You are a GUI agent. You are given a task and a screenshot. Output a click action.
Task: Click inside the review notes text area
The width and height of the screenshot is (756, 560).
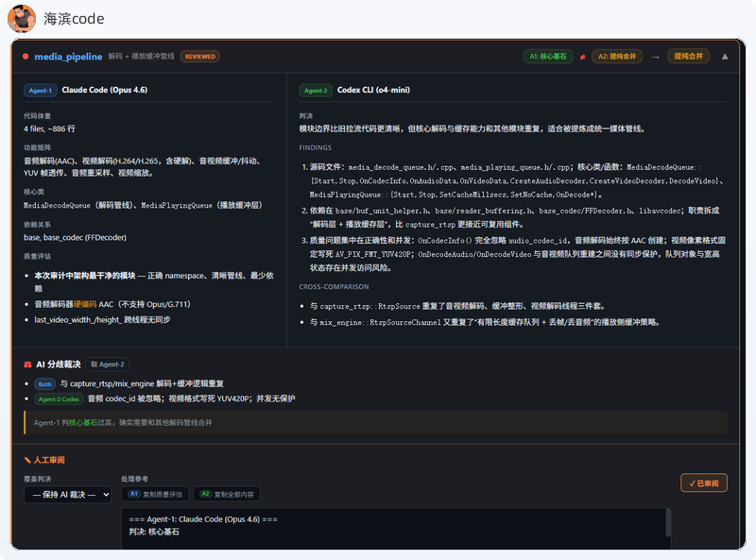tap(395, 528)
